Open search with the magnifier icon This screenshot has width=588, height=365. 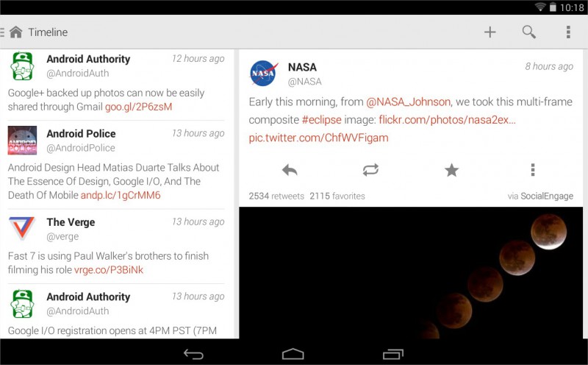[528, 32]
